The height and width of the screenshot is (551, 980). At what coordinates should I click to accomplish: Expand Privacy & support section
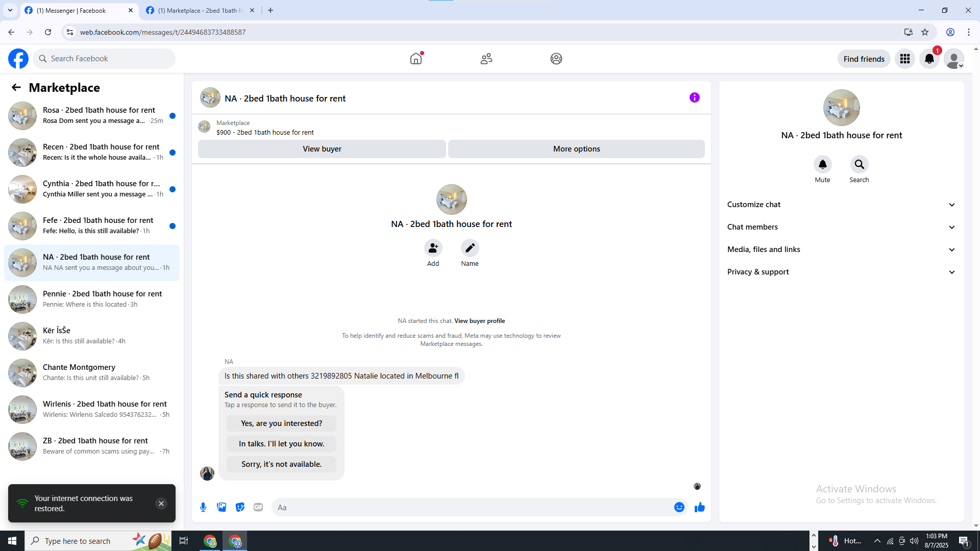(x=841, y=272)
